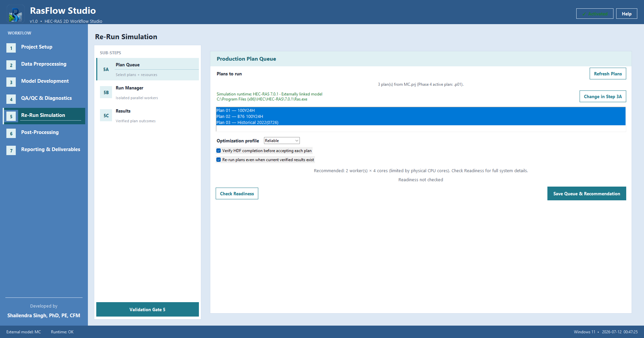Click 'Runtime: OK' in status bar
The width and height of the screenshot is (644, 338).
pos(62,332)
